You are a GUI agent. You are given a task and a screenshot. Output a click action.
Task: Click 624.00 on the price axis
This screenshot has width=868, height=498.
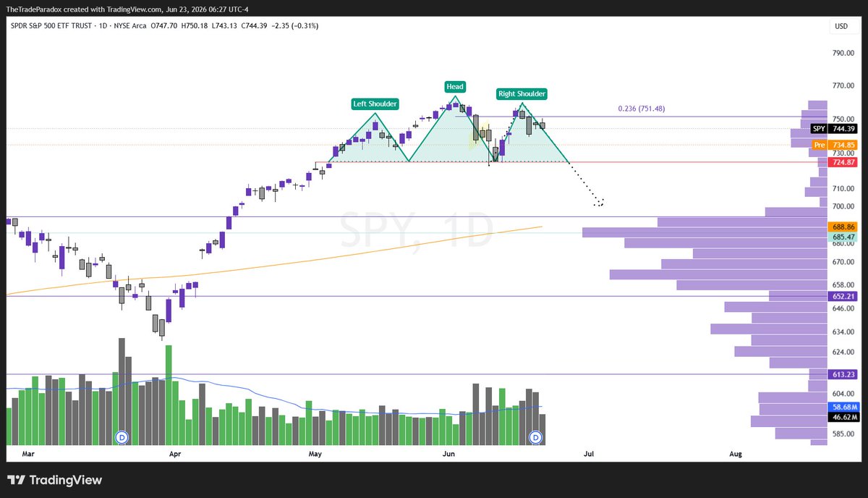tap(843, 353)
